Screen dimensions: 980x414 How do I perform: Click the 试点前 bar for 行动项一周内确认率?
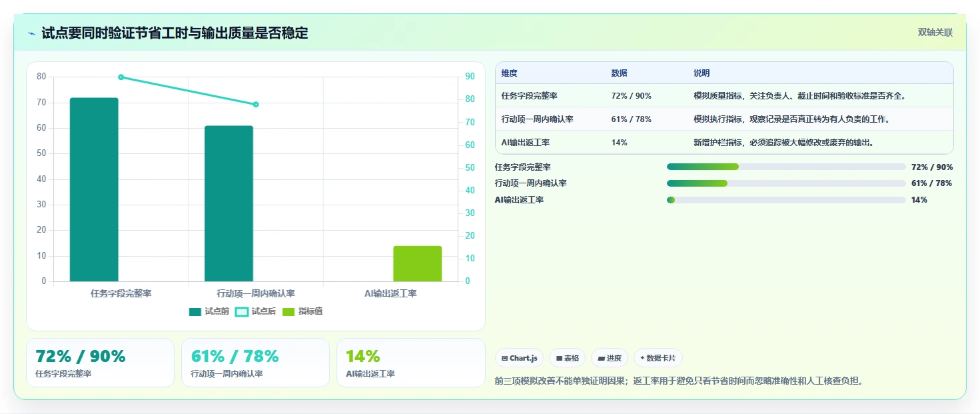[x=229, y=203]
